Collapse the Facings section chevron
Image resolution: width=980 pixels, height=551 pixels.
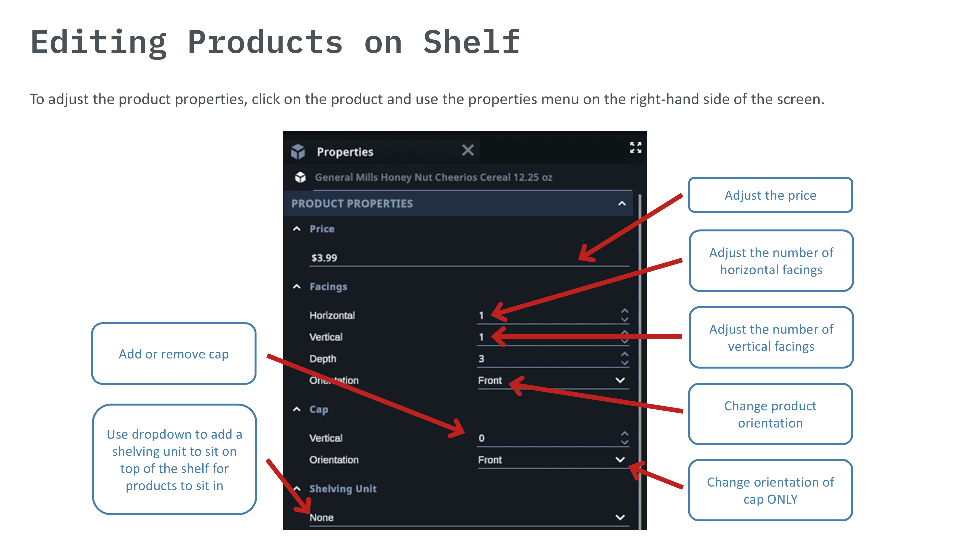click(x=297, y=287)
